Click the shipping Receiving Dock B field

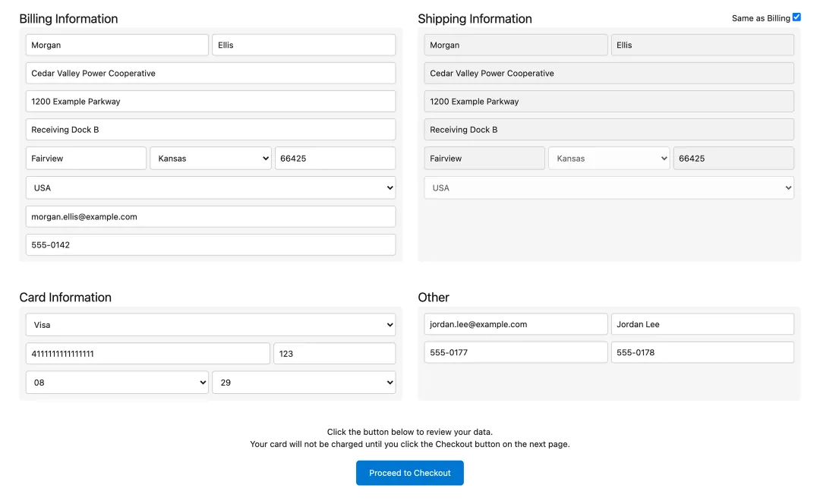point(609,130)
